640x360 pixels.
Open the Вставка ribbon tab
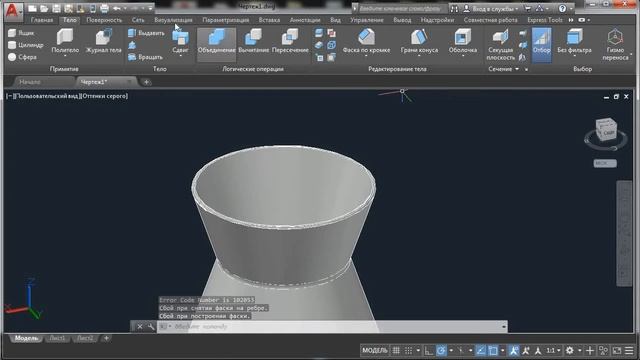pos(269,20)
